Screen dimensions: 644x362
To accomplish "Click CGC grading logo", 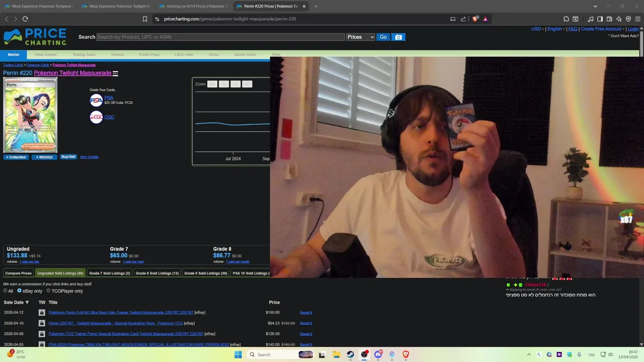I will [x=96, y=117].
